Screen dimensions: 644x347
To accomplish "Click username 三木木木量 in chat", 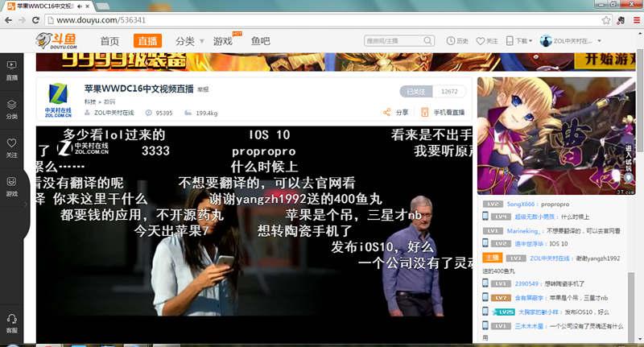I will pyautogui.click(x=529, y=326).
